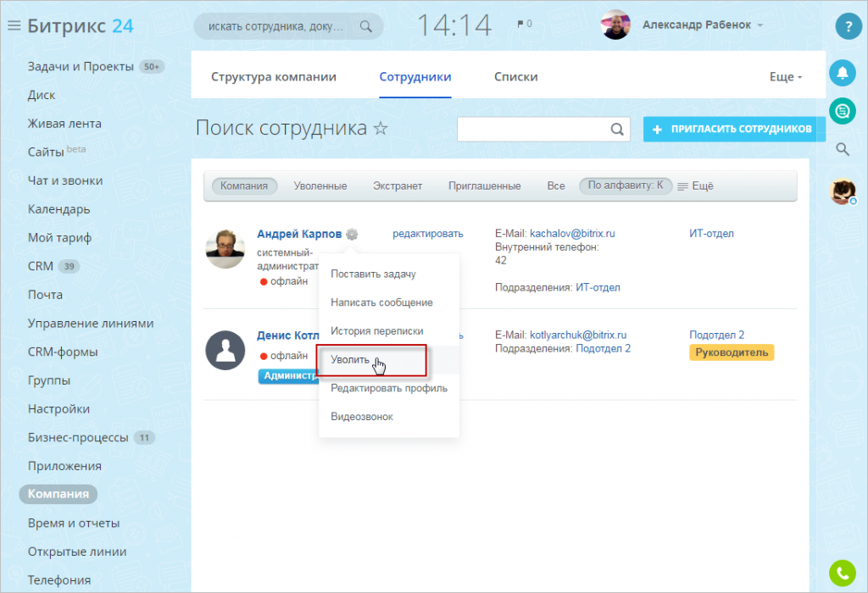Show Приглашенные employees filter
Viewport: 868px width, 593px height.
[x=484, y=186]
